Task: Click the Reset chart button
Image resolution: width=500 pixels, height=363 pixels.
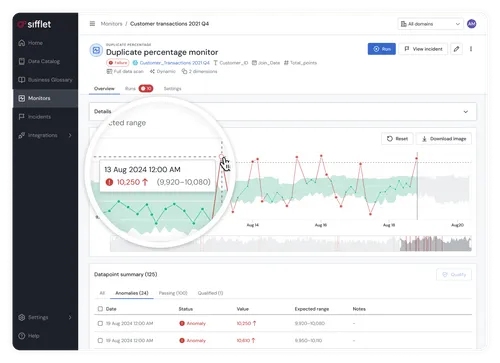Action: (397, 139)
